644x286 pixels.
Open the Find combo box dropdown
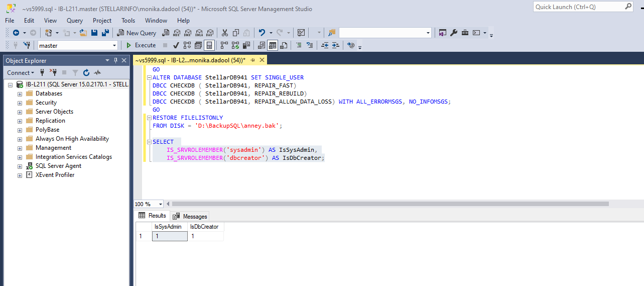point(428,33)
